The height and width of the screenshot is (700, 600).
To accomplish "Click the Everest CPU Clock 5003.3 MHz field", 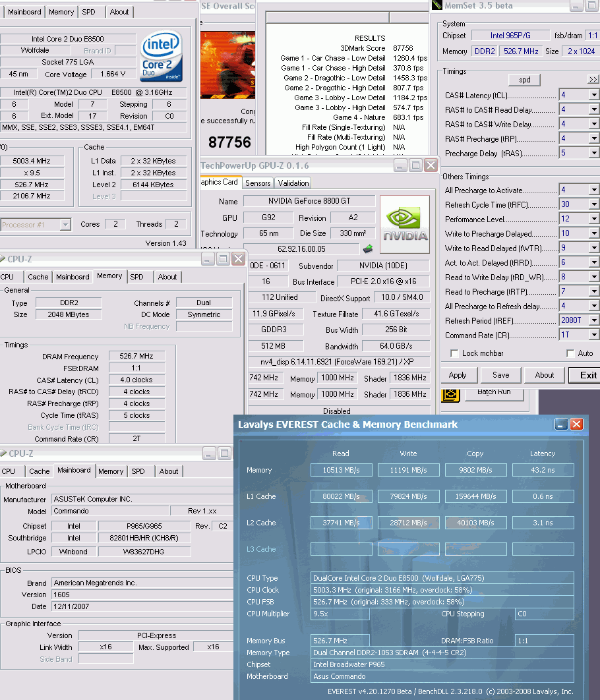I will pyautogui.click(x=442, y=590).
